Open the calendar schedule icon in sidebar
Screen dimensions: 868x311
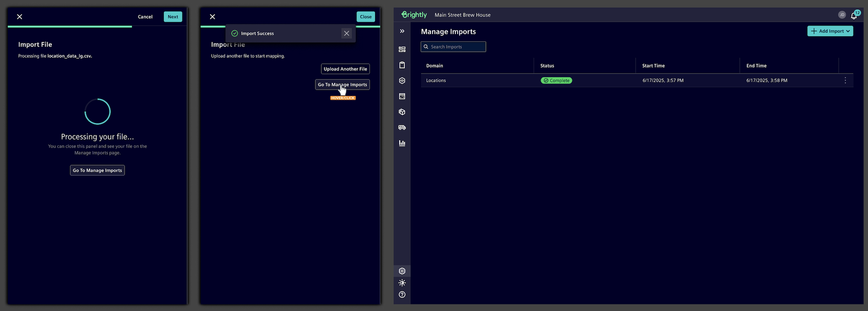point(402,96)
